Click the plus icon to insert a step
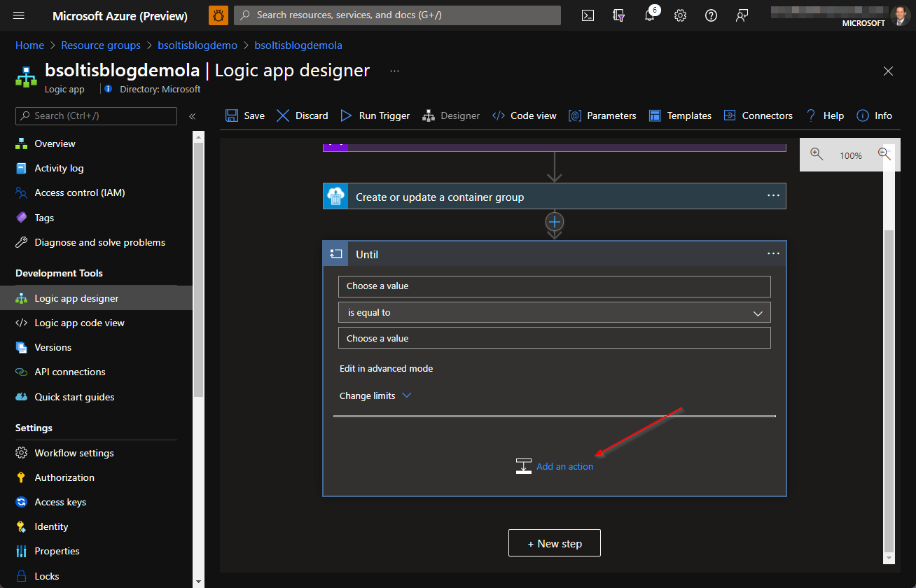The width and height of the screenshot is (916, 588). pos(555,222)
